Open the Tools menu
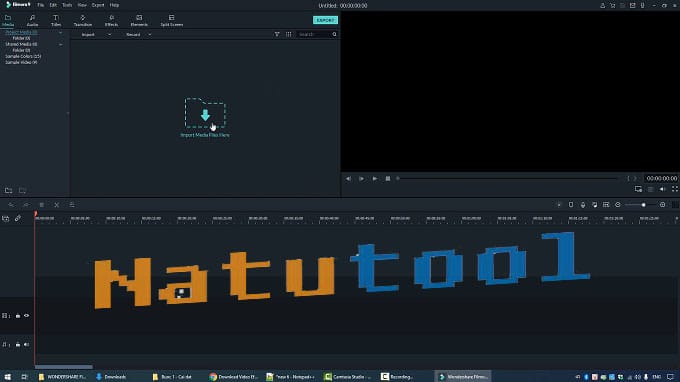Viewport: 680px width, 382px height. pos(67,5)
